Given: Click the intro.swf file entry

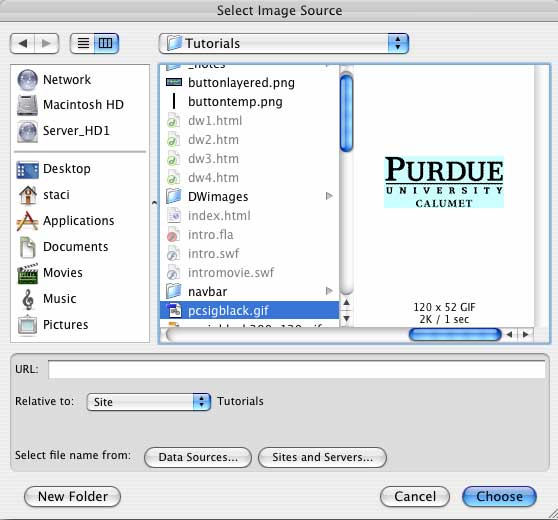Looking at the screenshot, I should pos(249,254).
